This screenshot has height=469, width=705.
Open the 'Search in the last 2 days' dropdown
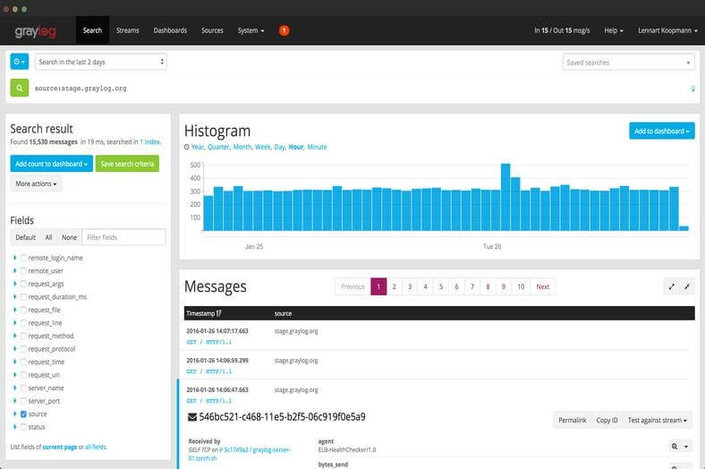(100, 62)
